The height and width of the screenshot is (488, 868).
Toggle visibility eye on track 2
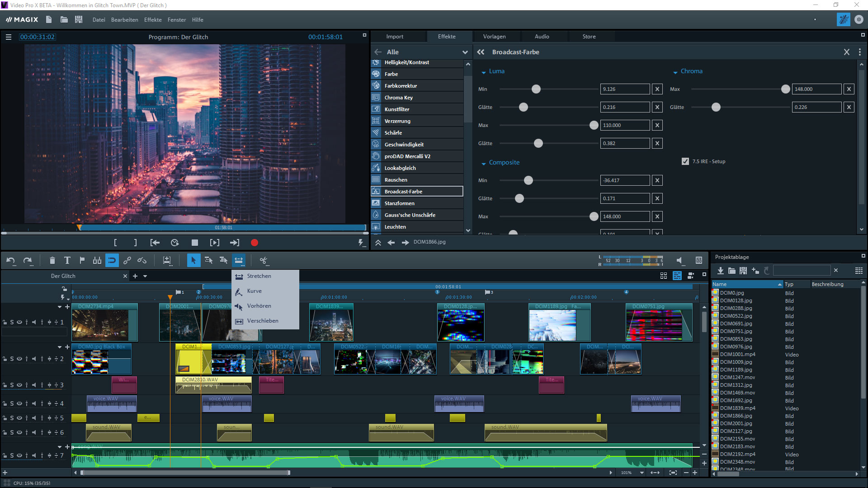[19, 359]
